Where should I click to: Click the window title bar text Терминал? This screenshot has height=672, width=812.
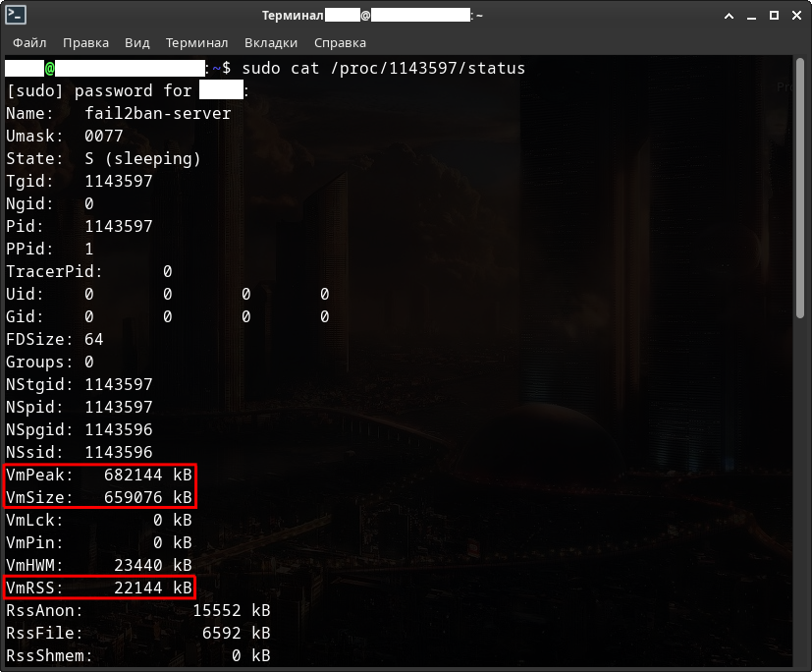click(x=293, y=16)
